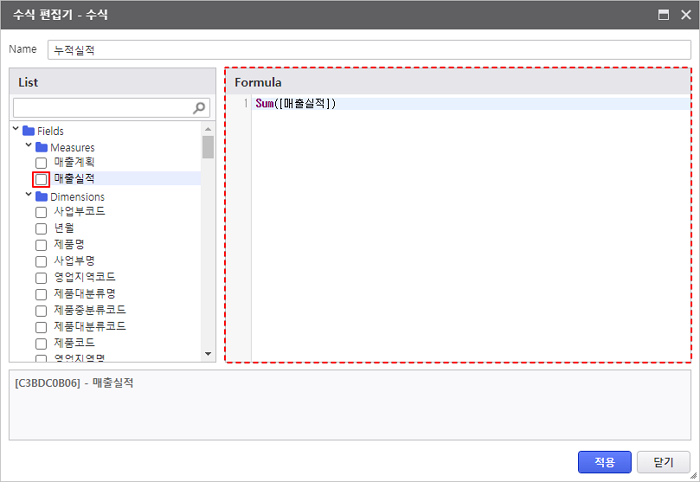This screenshot has width=700, height=482.
Task: Click the Measures folder icon
Action: pos(42,147)
